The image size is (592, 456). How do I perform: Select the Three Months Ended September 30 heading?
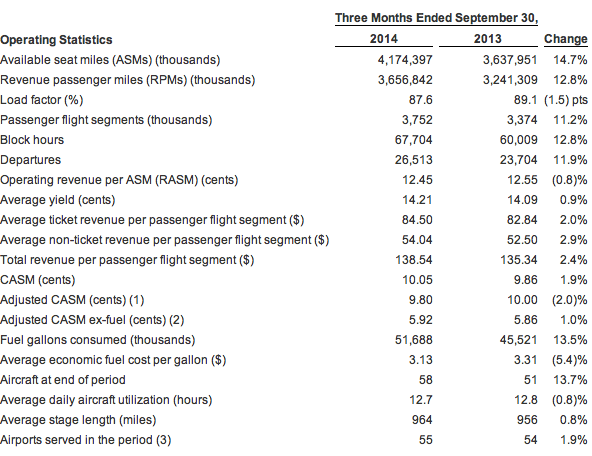436,18
